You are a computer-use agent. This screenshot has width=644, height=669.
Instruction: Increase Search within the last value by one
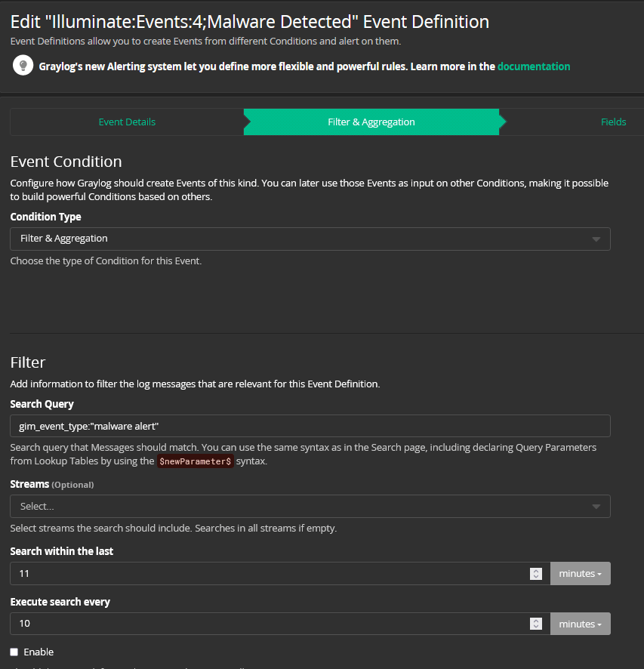pos(536,570)
